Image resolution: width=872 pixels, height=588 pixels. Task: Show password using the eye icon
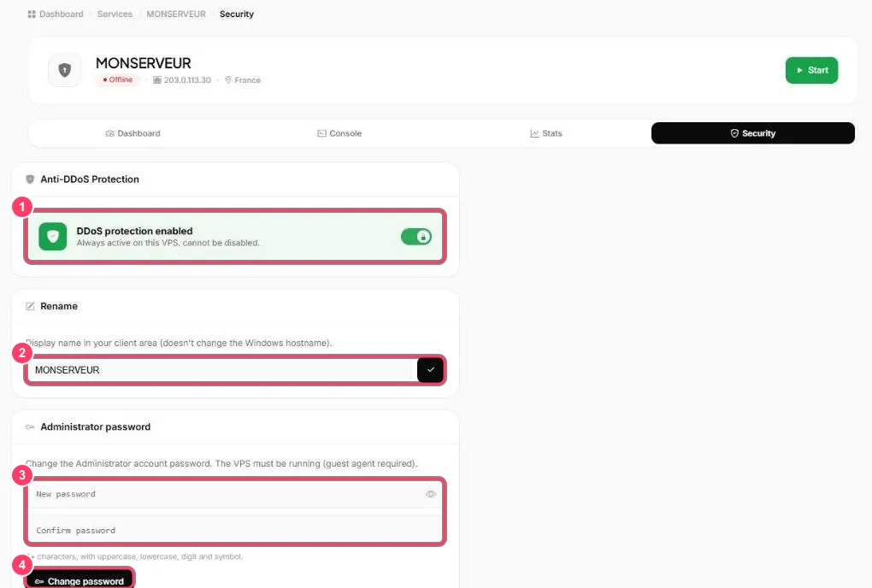pos(431,494)
